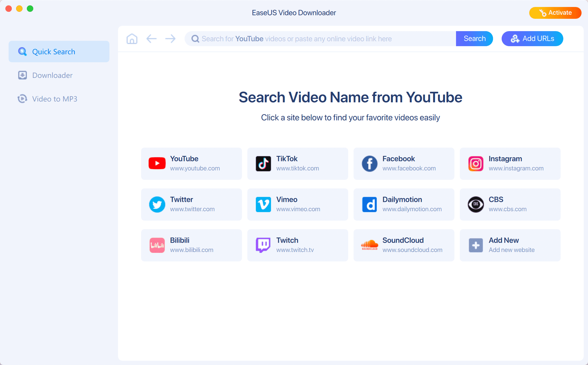Select the Facebook logo icon
The height and width of the screenshot is (365, 588).
click(369, 163)
